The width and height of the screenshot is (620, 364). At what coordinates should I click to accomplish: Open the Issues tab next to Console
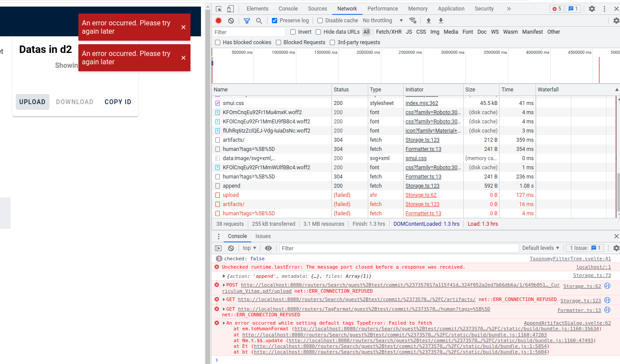[263, 236]
